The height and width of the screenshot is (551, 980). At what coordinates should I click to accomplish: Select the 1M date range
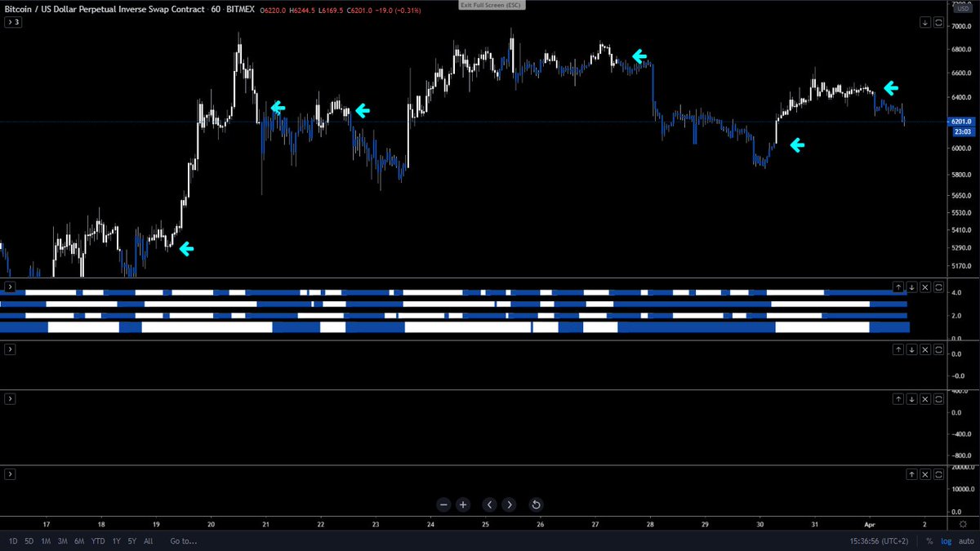[47, 541]
